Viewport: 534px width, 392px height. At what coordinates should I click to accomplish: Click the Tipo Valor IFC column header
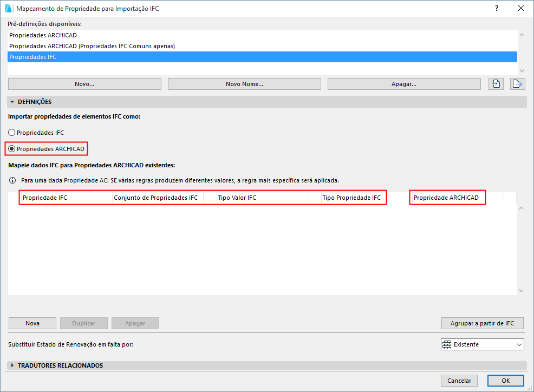click(x=262, y=198)
